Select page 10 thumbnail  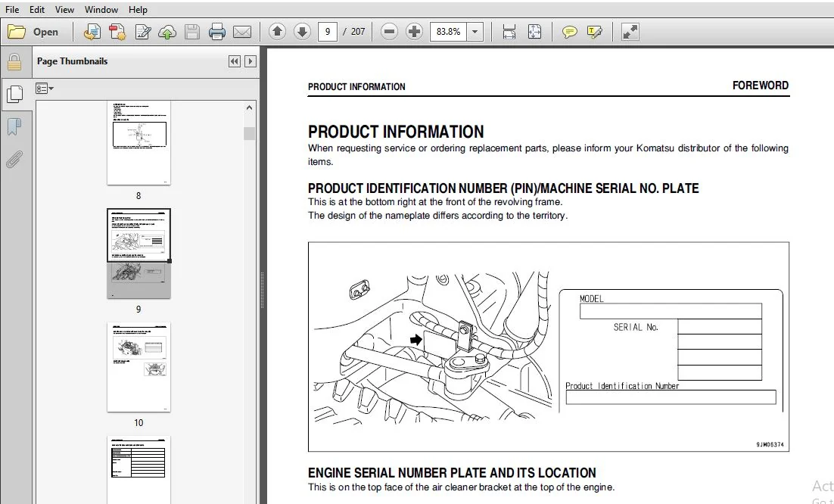138,367
